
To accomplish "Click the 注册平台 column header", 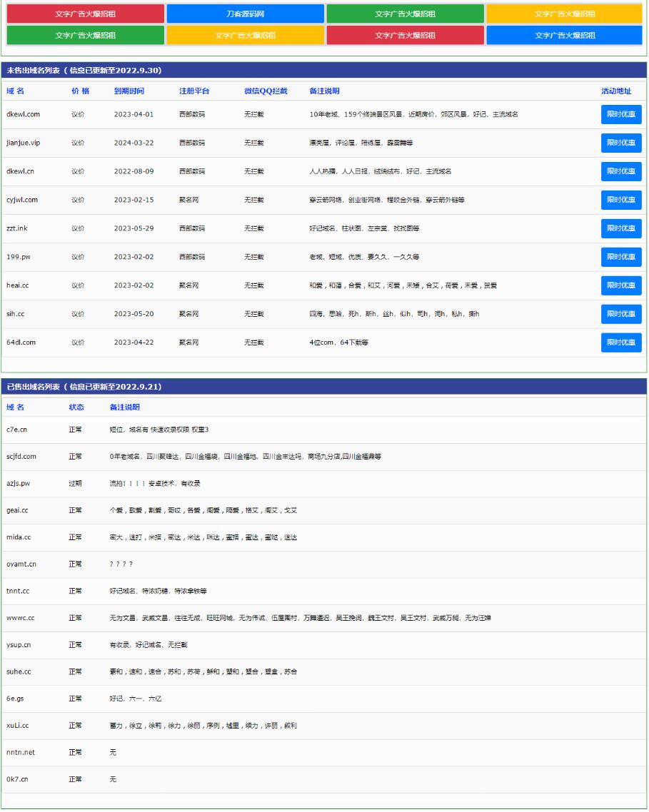I will pyautogui.click(x=194, y=91).
